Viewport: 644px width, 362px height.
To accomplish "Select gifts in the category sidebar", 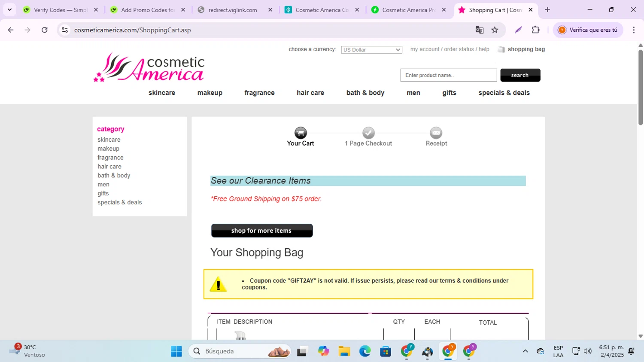I will (103, 194).
